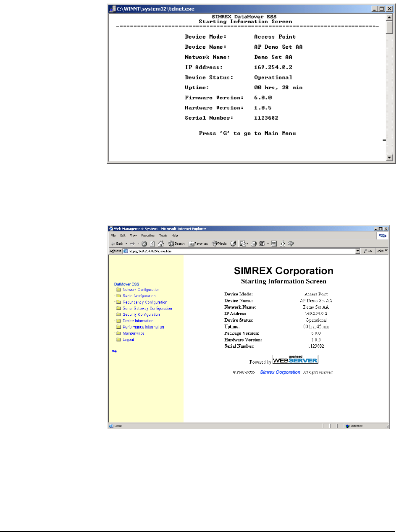Image resolution: width=399 pixels, height=532 pixels.
Task: Click the IE logo in the toolbar corner
Action: tap(383, 236)
